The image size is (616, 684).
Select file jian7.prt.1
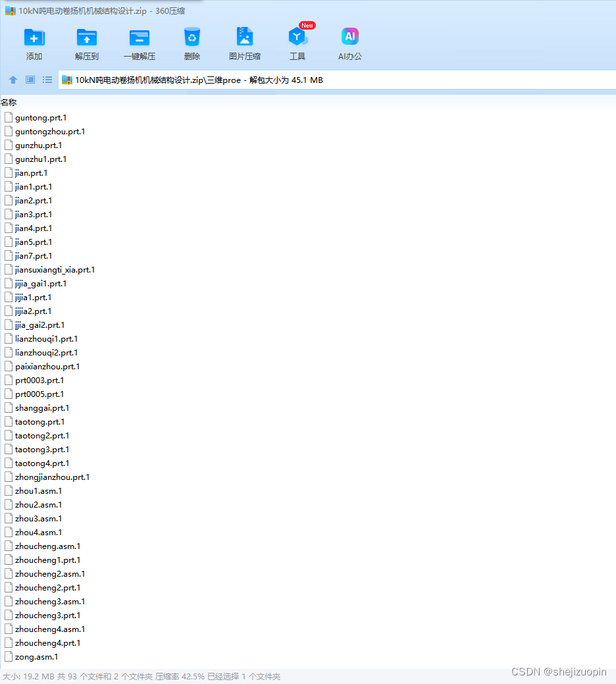(x=28, y=256)
